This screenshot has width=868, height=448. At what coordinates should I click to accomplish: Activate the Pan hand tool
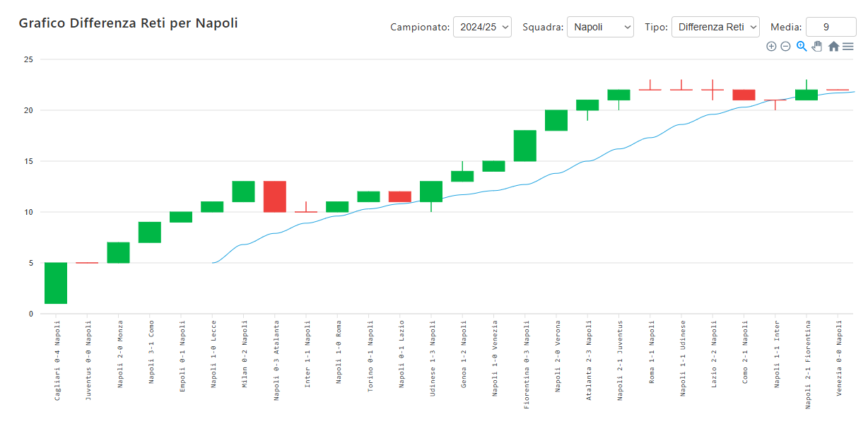pos(816,46)
